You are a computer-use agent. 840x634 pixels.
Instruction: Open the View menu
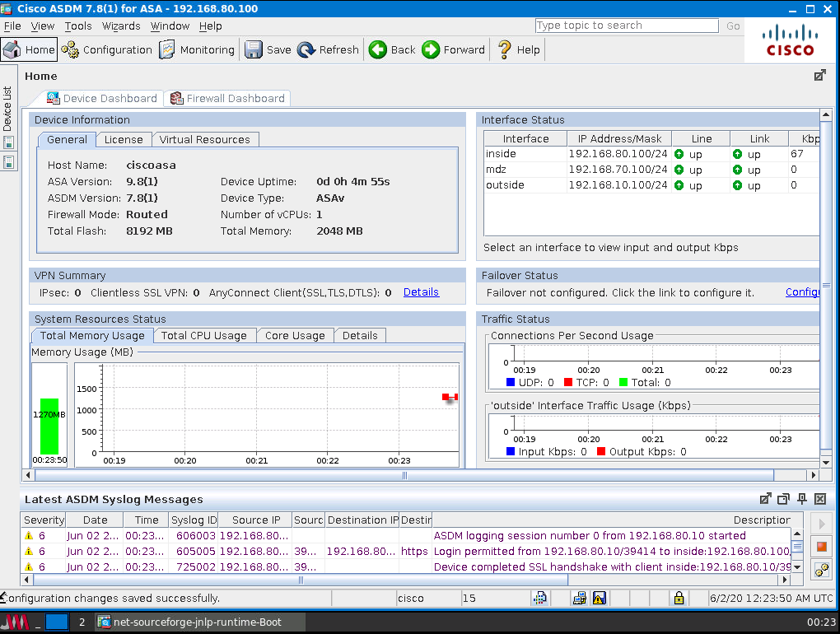[42, 26]
